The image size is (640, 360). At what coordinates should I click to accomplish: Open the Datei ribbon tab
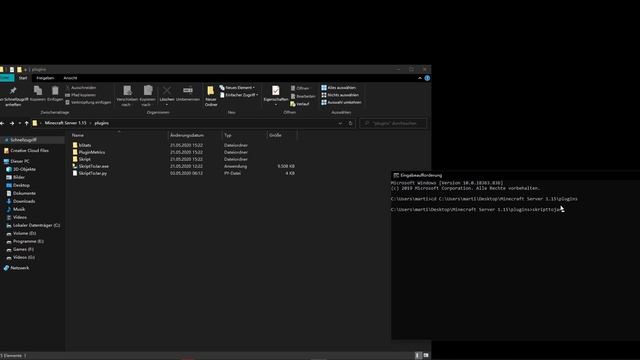(x=7, y=78)
